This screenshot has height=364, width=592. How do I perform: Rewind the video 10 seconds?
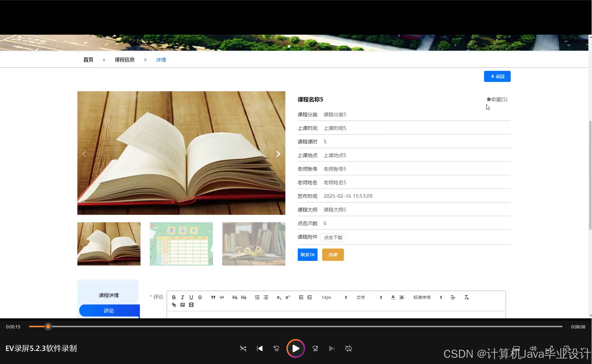pos(276,348)
